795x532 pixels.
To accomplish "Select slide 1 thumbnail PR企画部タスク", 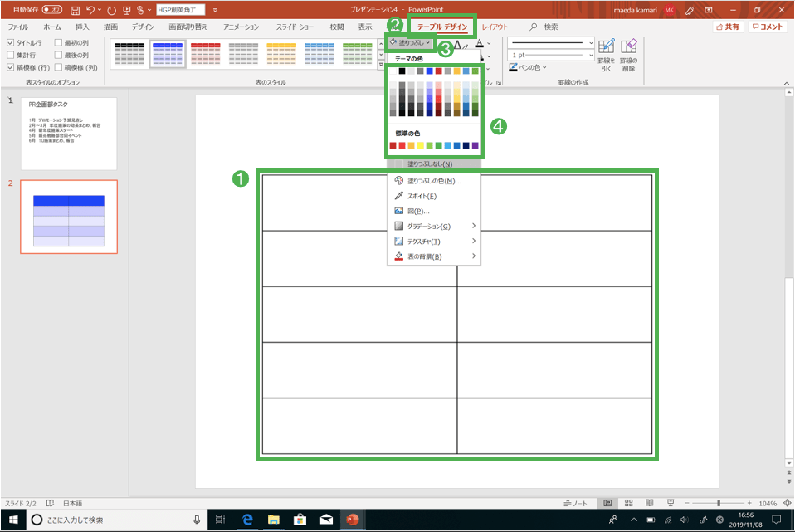I will [69, 134].
